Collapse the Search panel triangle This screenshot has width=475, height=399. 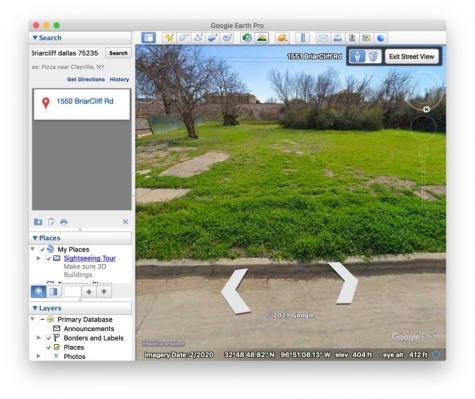(x=35, y=38)
